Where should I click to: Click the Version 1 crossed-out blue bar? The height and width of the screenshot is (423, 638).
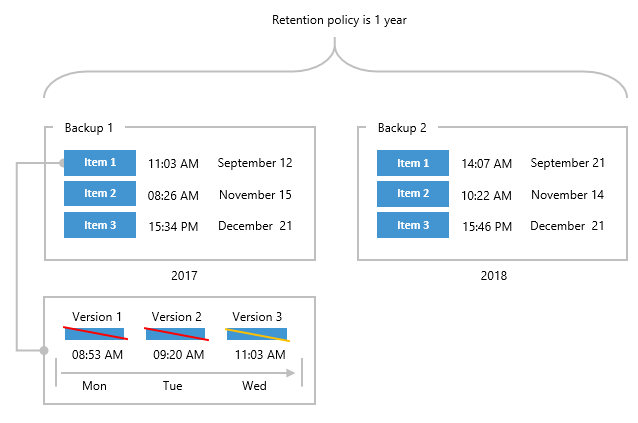94,333
